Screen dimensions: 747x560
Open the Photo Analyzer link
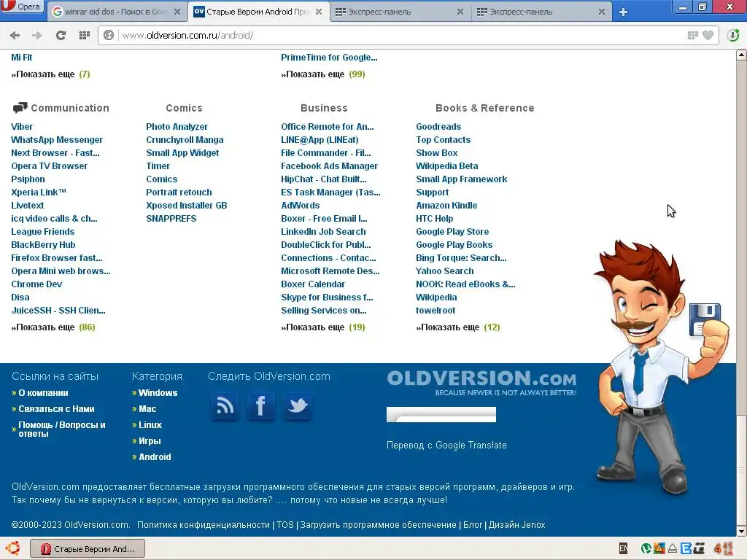point(177,127)
